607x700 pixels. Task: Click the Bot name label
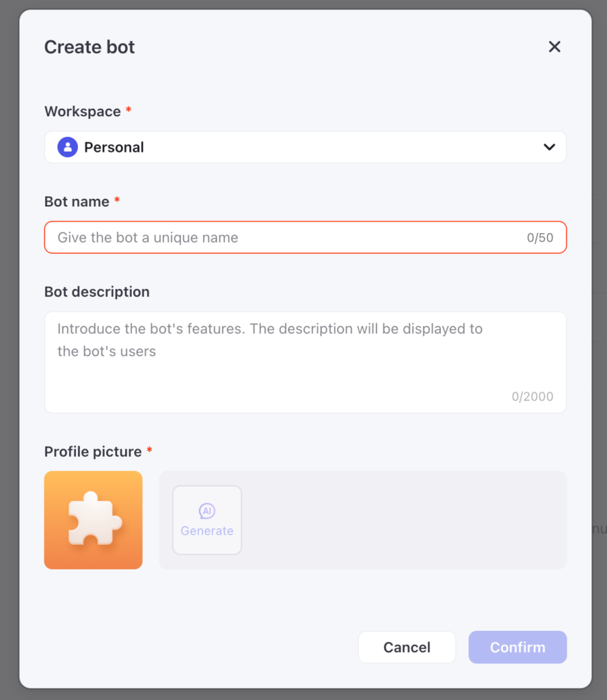pos(77,202)
